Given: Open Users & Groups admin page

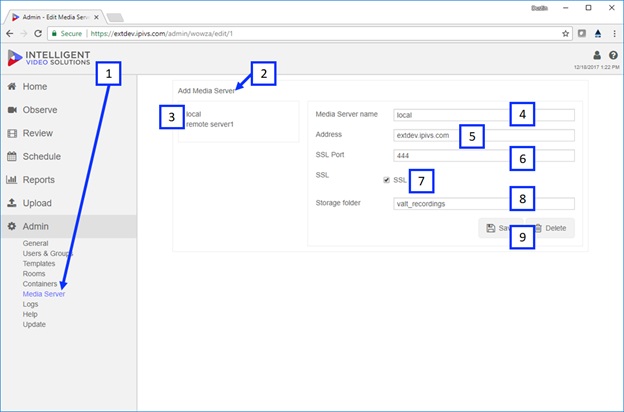Looking at the screenshot, I should (x=47, y=253).
